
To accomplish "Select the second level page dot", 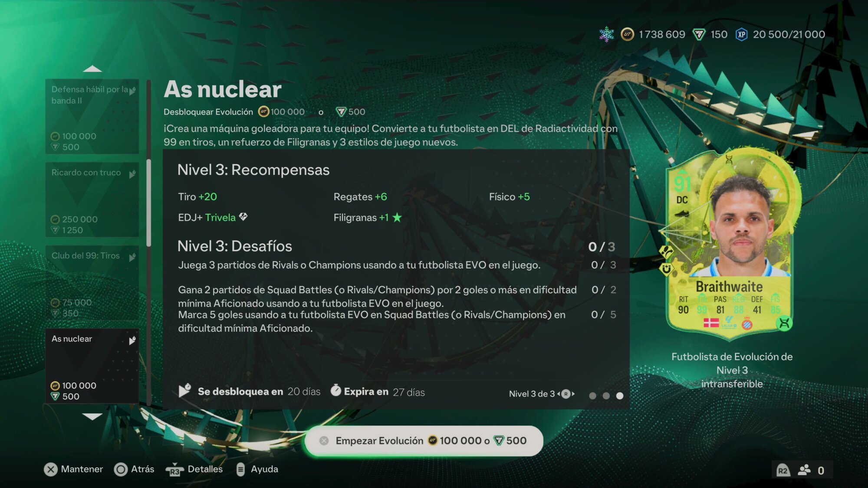I will 606,396.
